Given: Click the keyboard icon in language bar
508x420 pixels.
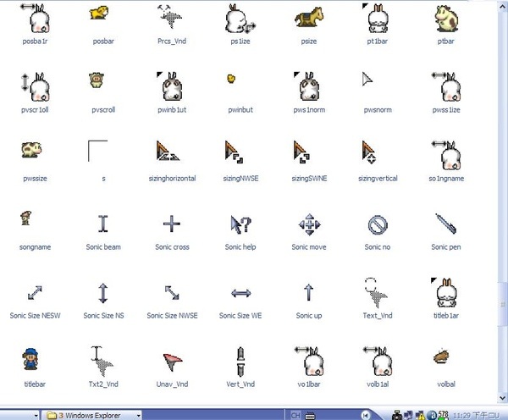Looking at the screenshot, I should point(310,415).
